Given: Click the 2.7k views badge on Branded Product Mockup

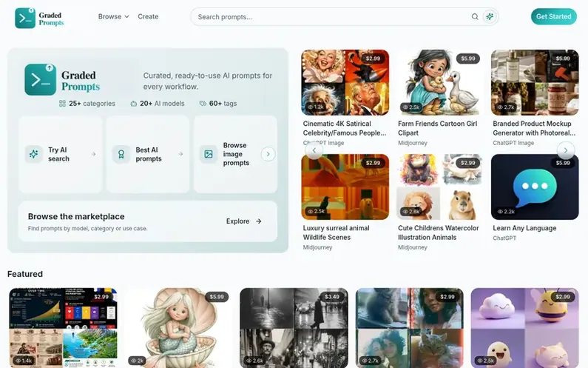Looking at the screenshot, I should (x=506, y=107).
